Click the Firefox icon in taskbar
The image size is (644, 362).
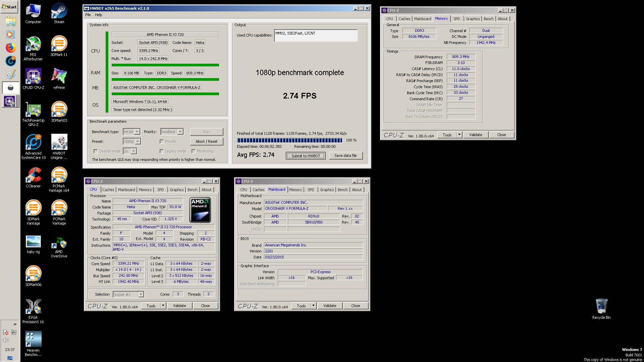(x=10, y=48)
